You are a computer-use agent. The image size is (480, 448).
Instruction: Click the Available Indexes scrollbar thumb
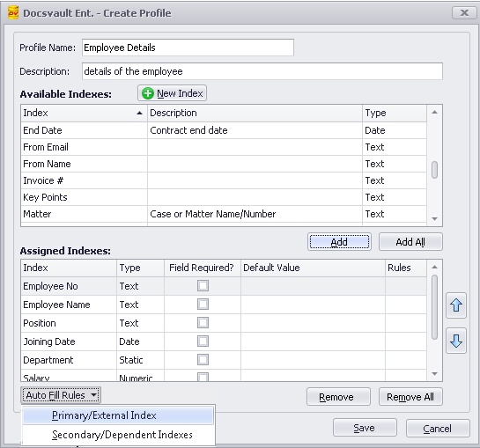(434, 170)
